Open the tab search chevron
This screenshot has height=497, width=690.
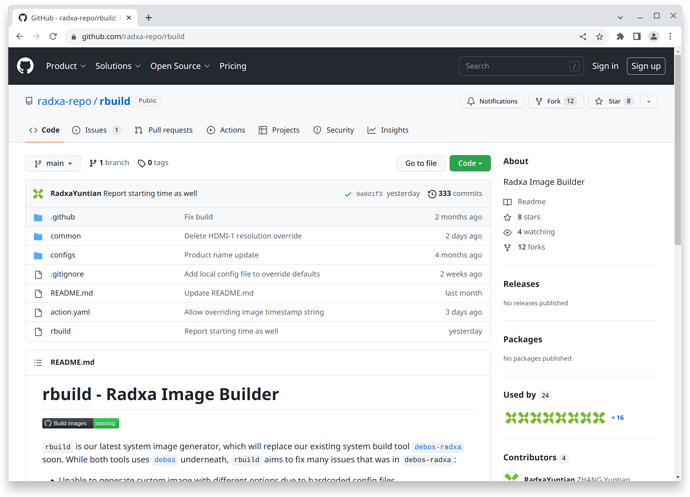point(620,18)
